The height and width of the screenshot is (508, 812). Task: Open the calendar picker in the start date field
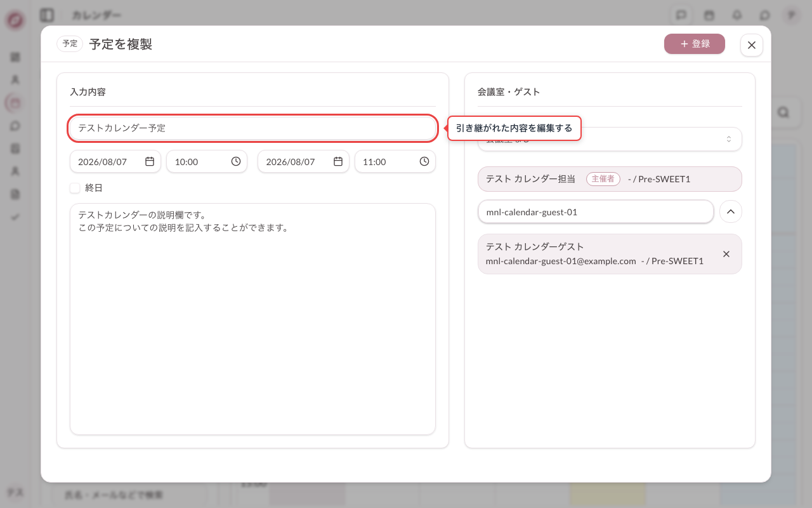(150, 161)
